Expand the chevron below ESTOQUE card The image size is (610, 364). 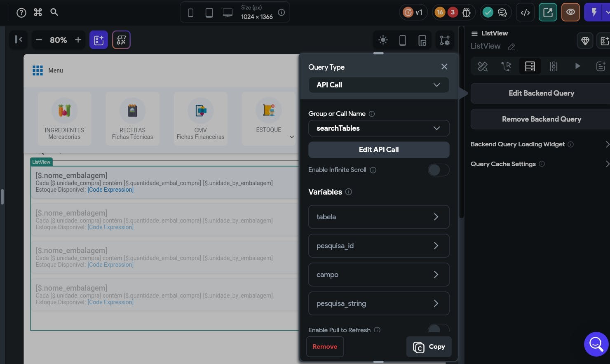pyautogui.click(x=292, y=137)
